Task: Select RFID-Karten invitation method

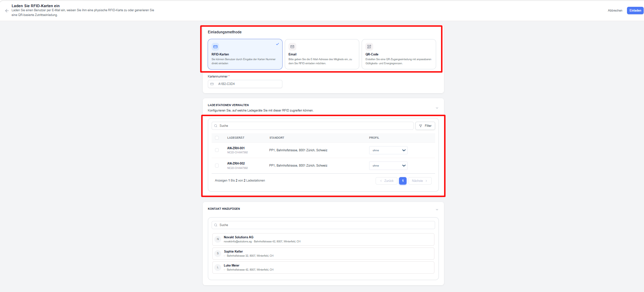Action: point(245,54)
